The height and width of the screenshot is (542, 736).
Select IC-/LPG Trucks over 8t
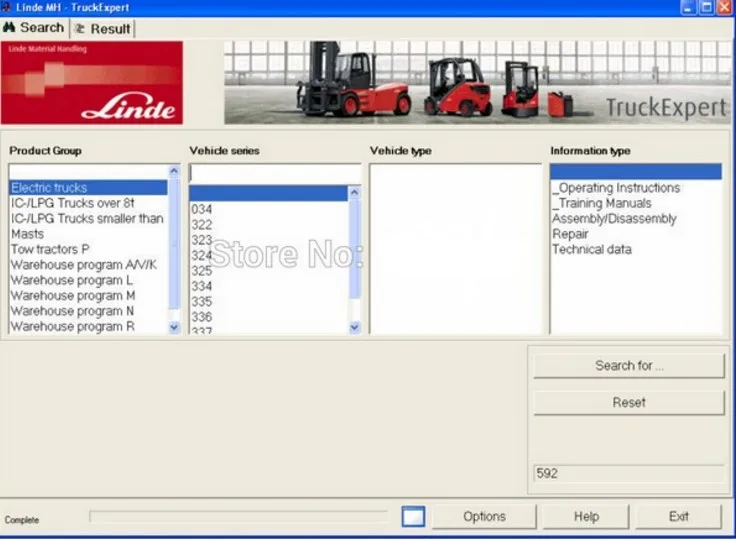point(88,203)
